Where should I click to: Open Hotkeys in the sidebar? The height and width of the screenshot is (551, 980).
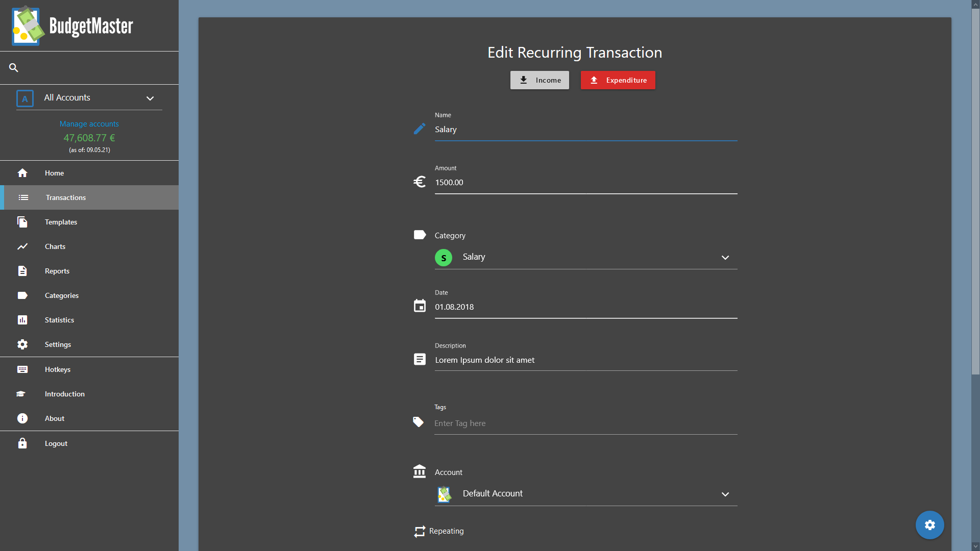click(89, 369)
